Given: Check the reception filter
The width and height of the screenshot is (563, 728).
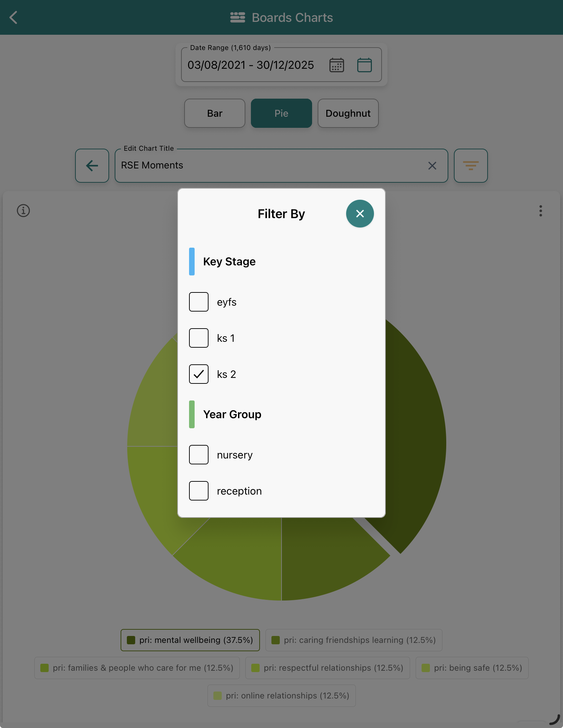Looking at the screenshot, I should (x=198, y=491).
